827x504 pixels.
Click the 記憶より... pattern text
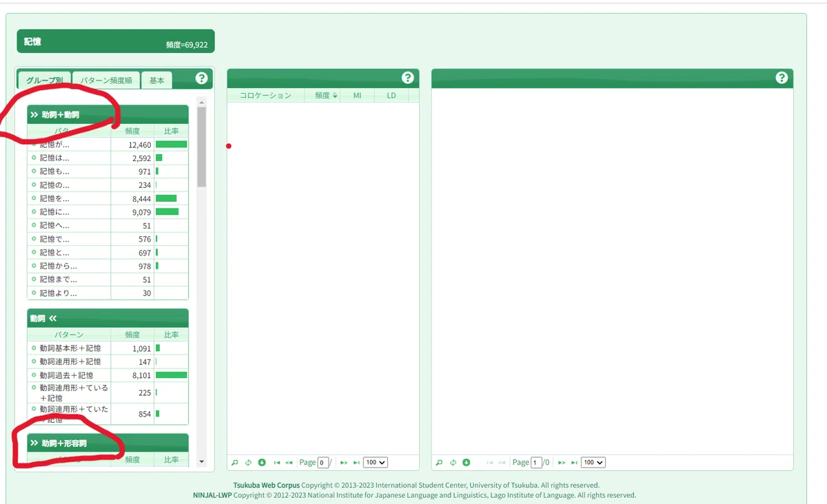(x=58, y=293)
